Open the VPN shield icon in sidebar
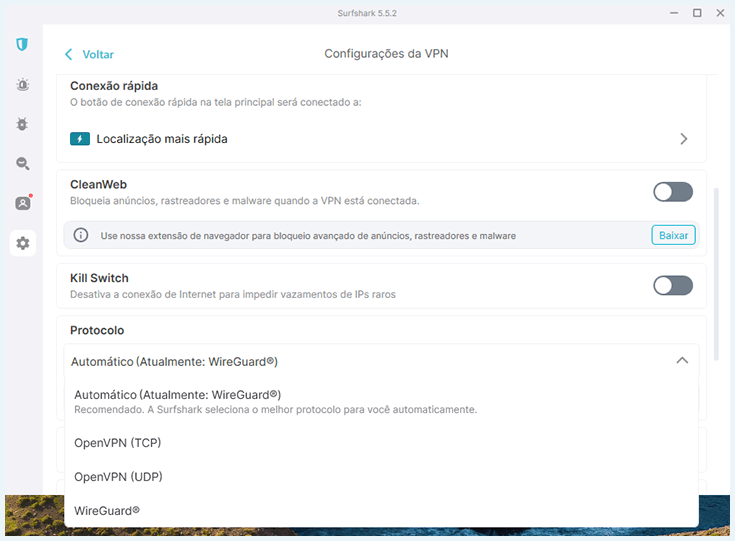This screenshot has height=541, width=735. click(22, 45)
